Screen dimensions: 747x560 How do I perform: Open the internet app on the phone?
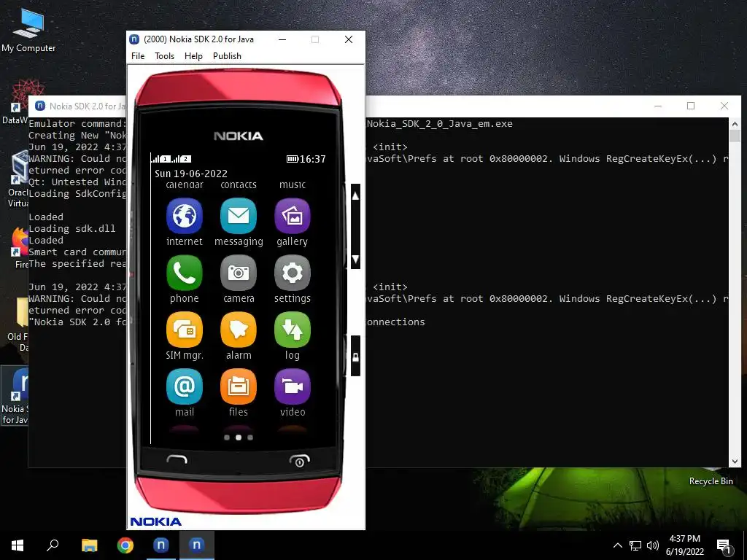tap(185, 216)
